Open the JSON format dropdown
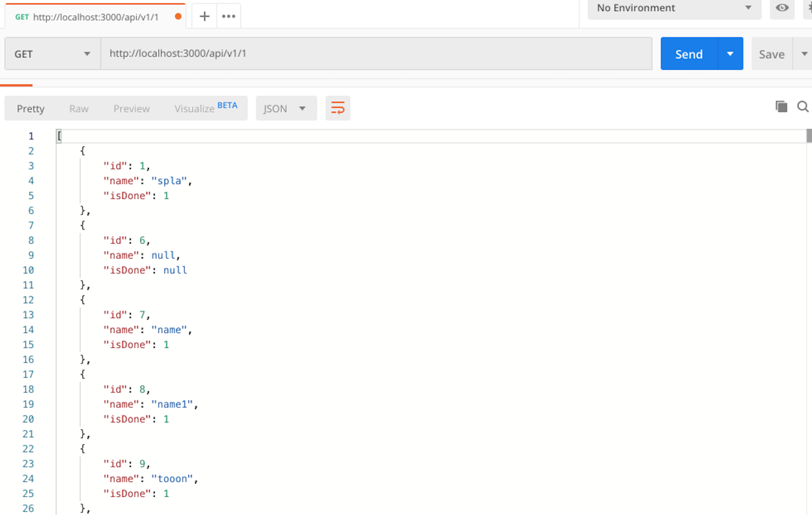The width and height of the screenshot is (812, 515). coord(286,108)
